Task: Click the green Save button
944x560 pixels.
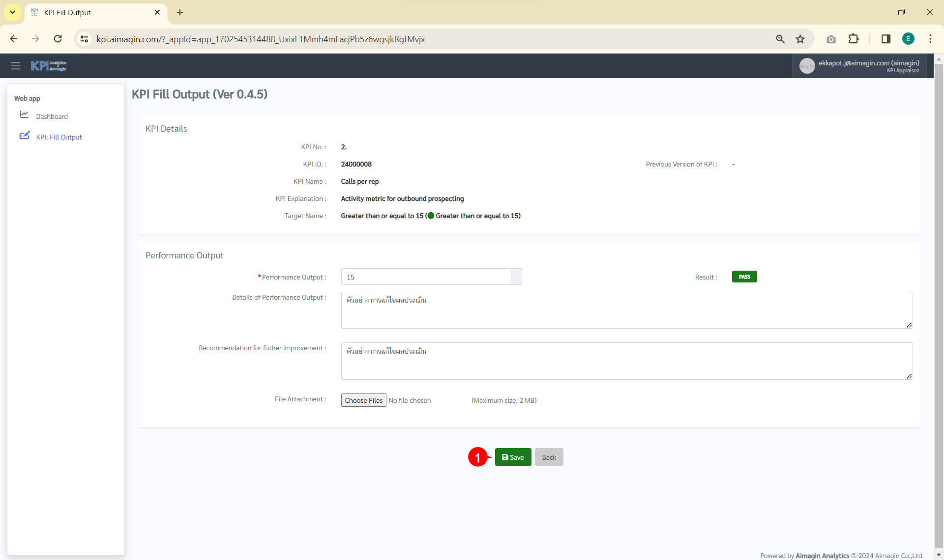Action: point(513,457)
